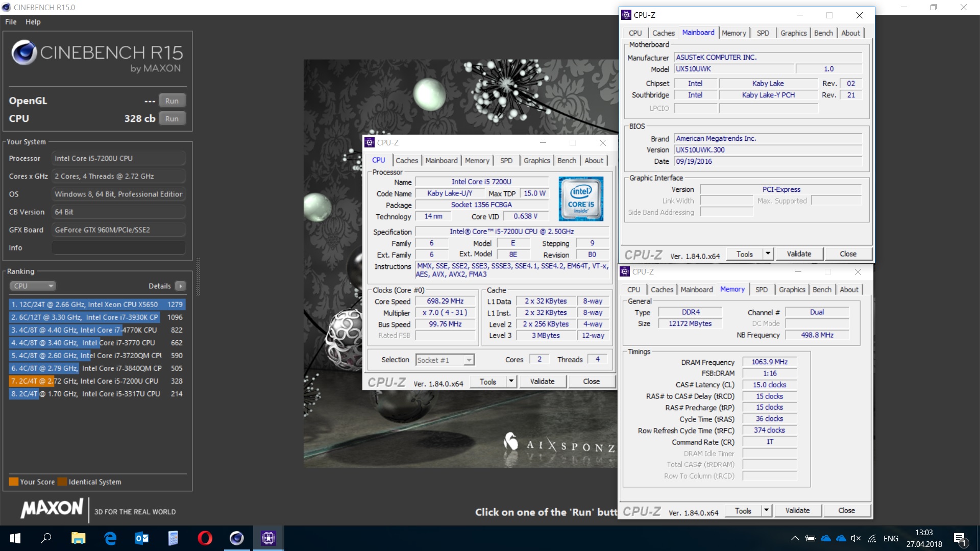
Task: Click Tools in Mainboard CPU-Z window
Action: click(x=745, y=254)
